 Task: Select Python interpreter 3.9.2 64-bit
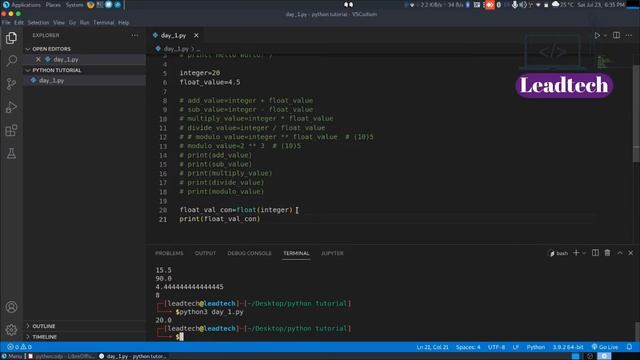(x=568, y=347)
